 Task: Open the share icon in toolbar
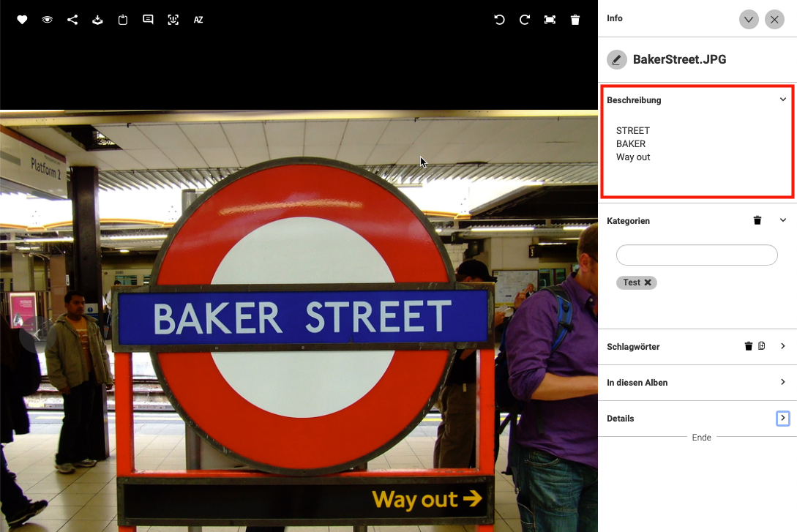pyautogui.click(x=72, y=20)
